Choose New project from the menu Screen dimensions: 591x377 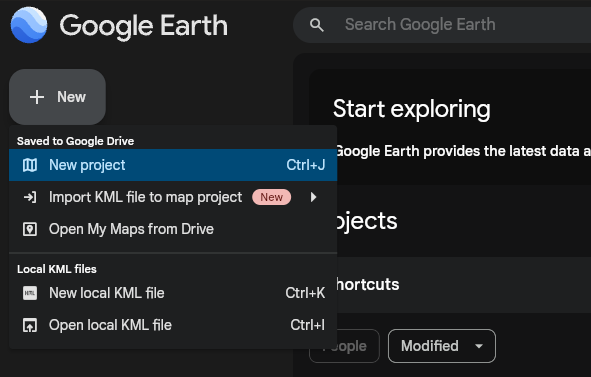[x=173, y=165]
